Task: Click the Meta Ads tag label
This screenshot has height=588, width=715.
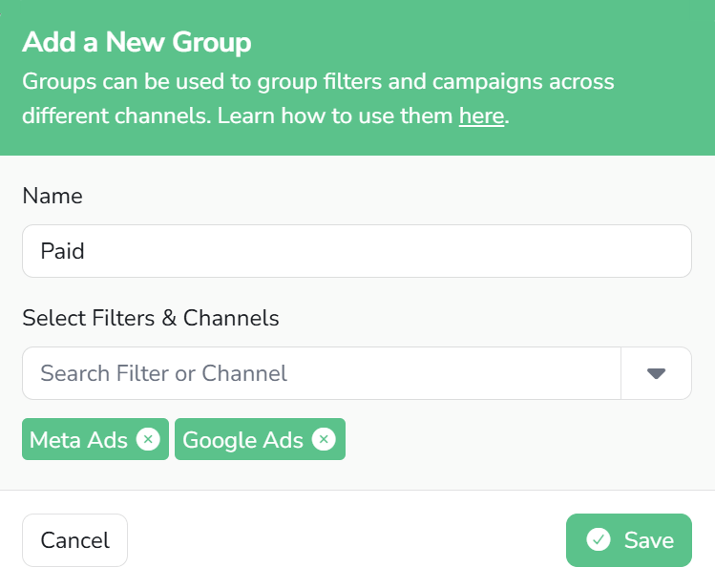Action: click(78, 440)
